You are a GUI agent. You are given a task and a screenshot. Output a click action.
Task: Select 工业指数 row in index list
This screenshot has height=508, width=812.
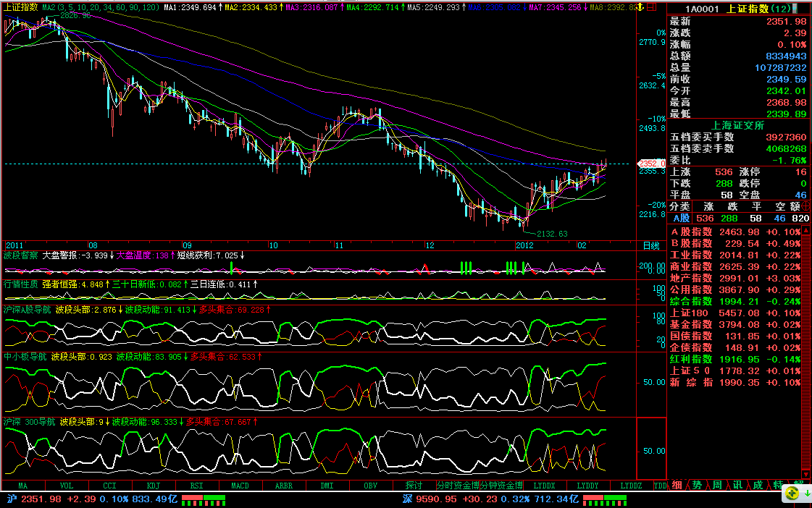[x=735, y=255]
